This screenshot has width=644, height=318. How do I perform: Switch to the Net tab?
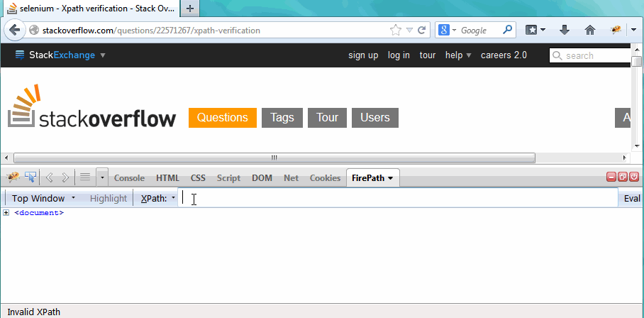(292, 178)
